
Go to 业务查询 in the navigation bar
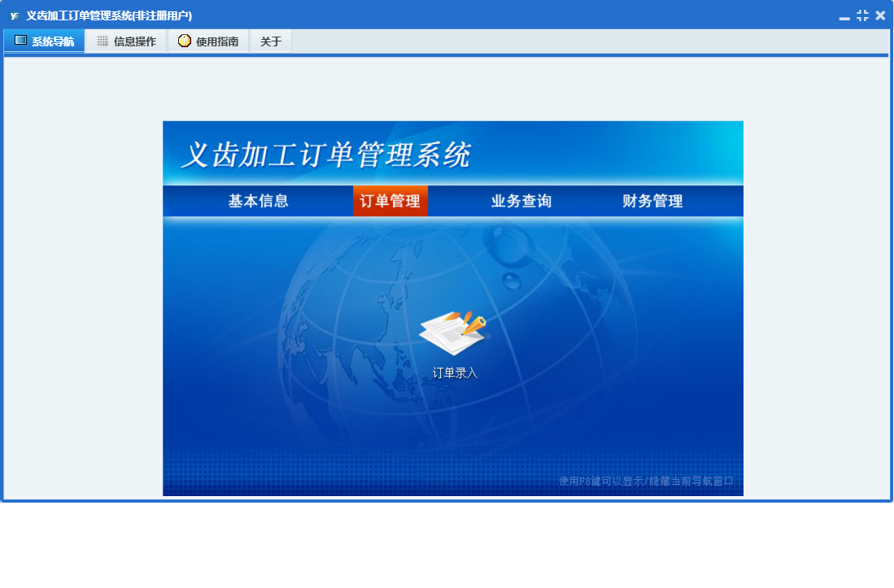[x=521, y=201]
